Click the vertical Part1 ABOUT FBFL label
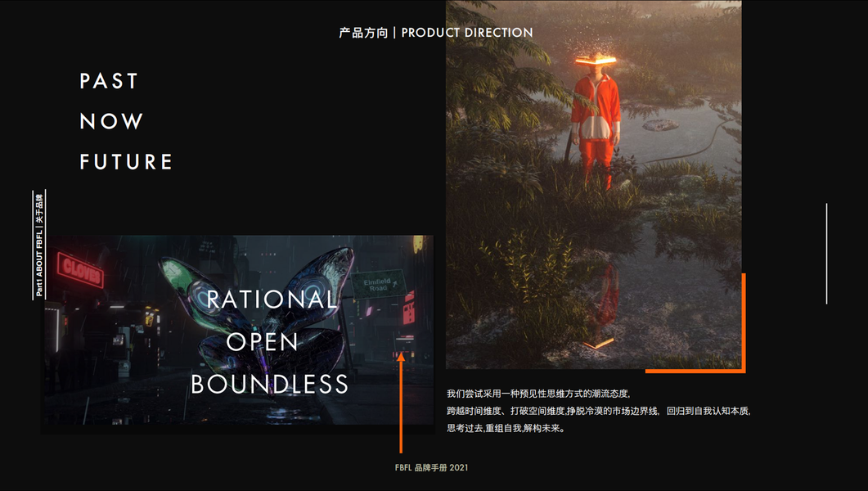The image size is (868, 491). click(39, 245)
